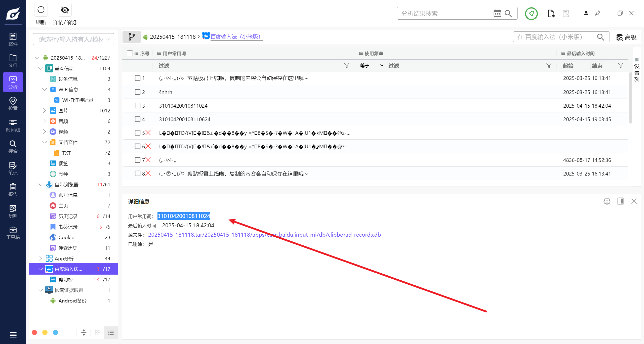Tick the select-all checkbox in the table header
The image size is (644, 344).
[x=130, y=53]
